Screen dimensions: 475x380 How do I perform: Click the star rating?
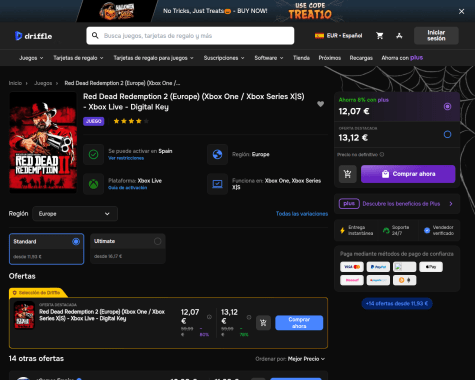click(x=131, y=121)
